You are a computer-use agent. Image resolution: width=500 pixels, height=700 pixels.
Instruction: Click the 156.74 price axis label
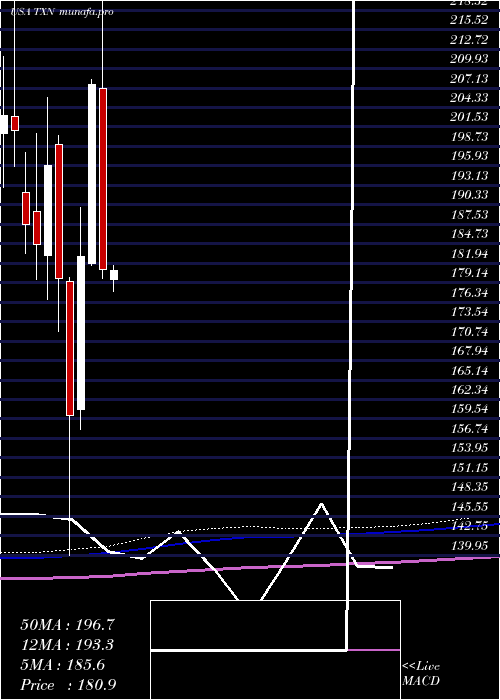tap(469, 429)
